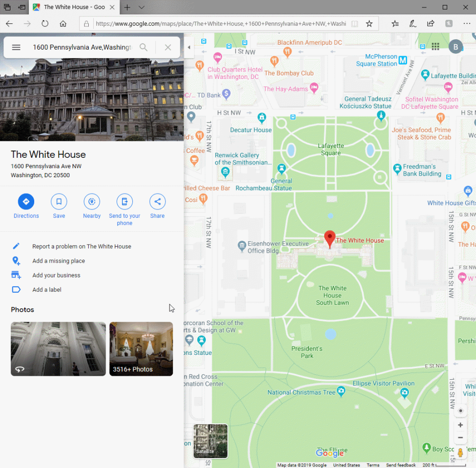Open the Google Maps hamburger menu
The width and height of the screenshot is (476, 468).
tap(16, 47)
